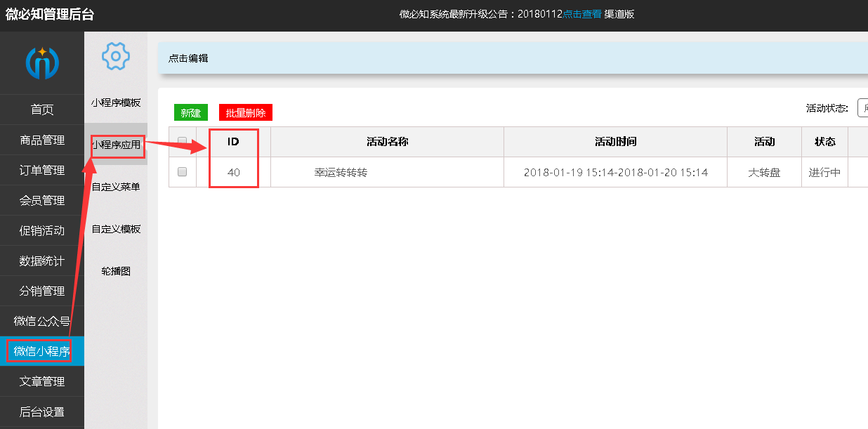The height and width of the screenshot is (429, 868).
Task: Open 小程序模板 submenu item
Action: [x=116, y=103]
